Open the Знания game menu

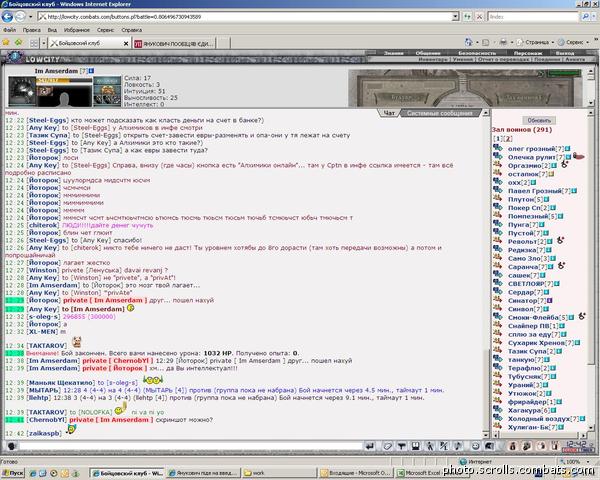(393, 53)
